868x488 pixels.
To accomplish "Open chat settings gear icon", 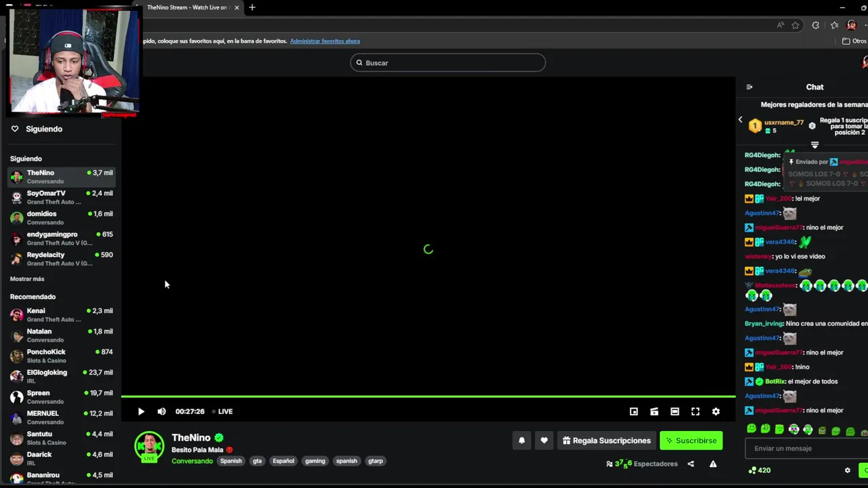I will coord(847,470).
